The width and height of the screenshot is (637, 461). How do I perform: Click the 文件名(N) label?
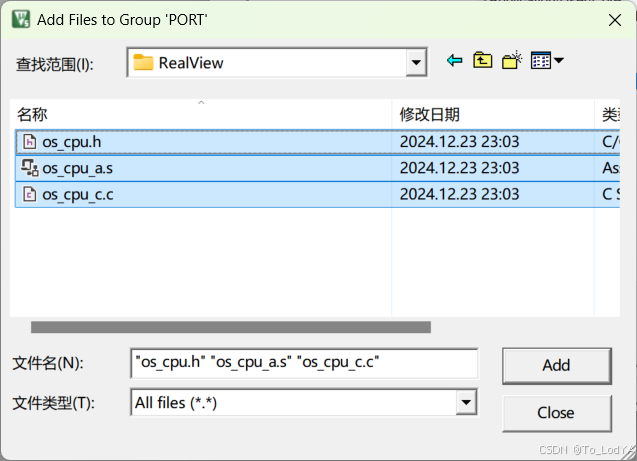48,363
